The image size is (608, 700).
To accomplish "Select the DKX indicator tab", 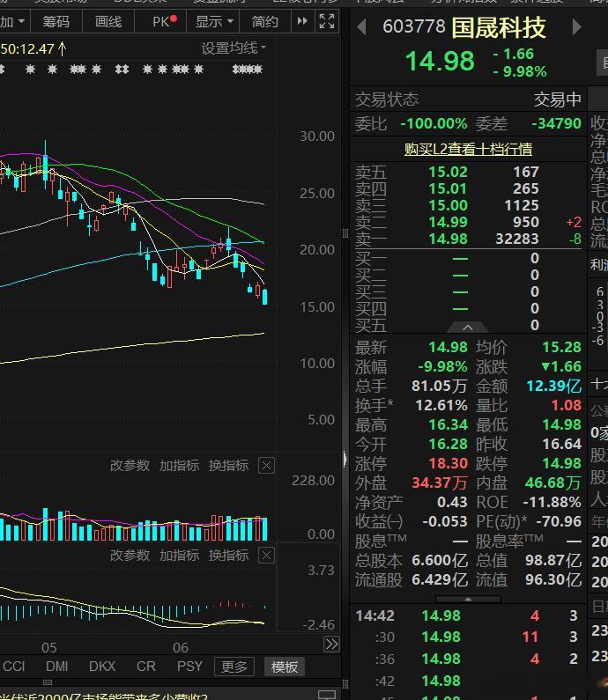I will tap(102, 667).
